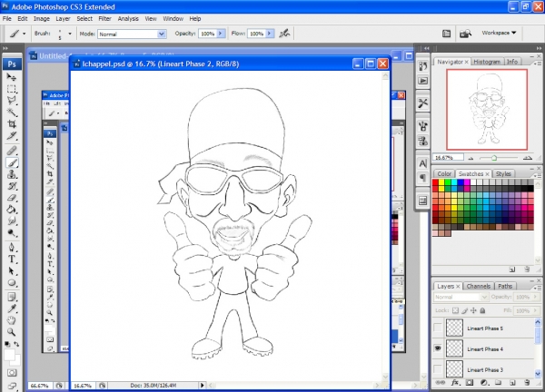This screenshot has width=545, height=392.
Task: Toggle lock image pixels
Action: (x=465, y=310)
